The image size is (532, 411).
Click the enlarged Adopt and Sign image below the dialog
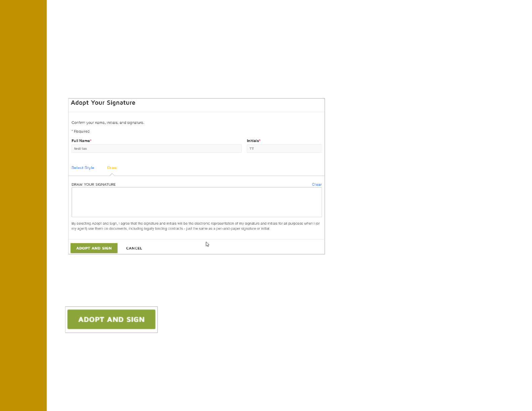(112, 319)
